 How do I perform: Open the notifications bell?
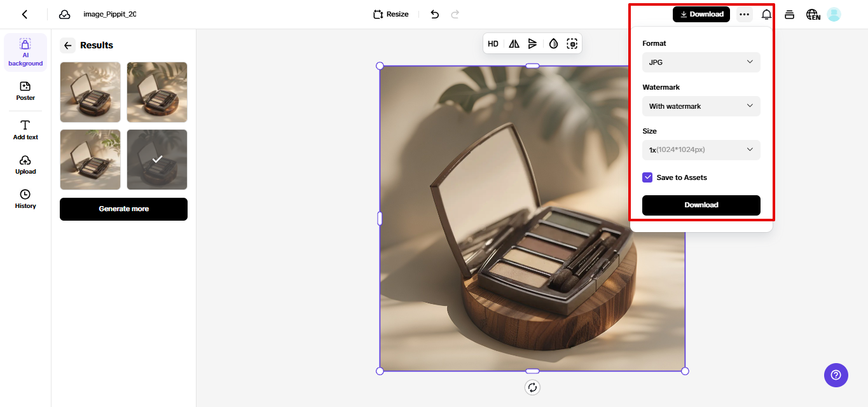click(766, 13)
